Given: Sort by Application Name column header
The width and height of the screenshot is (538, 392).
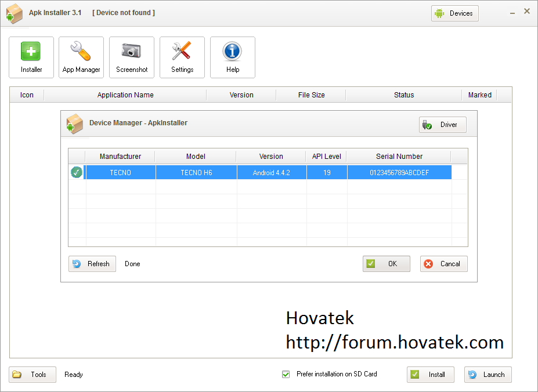Looking at the screenshot, I should 125,95.
